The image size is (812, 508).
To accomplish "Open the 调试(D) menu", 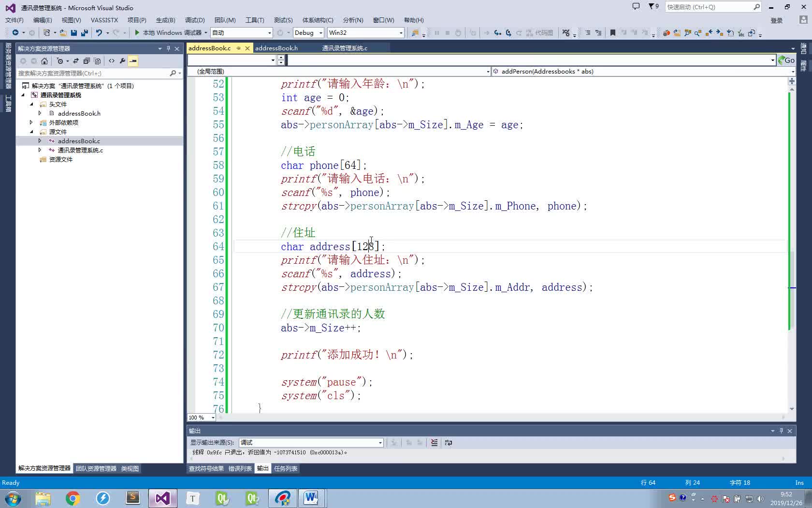I will click(x=195, y=20).
